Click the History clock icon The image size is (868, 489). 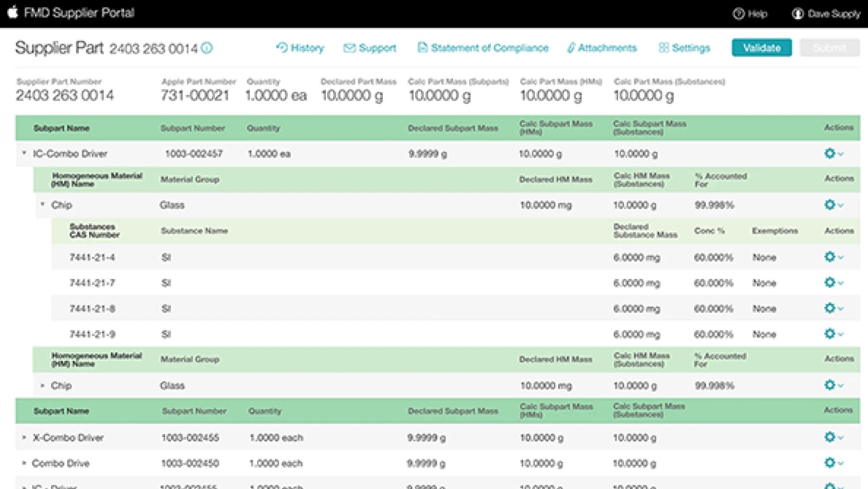point(282,47)
